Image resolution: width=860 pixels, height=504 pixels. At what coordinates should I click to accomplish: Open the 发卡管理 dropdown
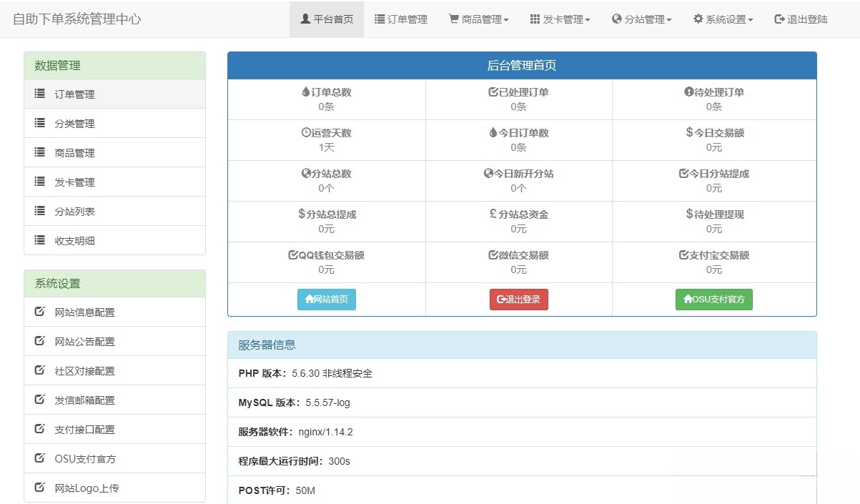click(x=560, y=19)
